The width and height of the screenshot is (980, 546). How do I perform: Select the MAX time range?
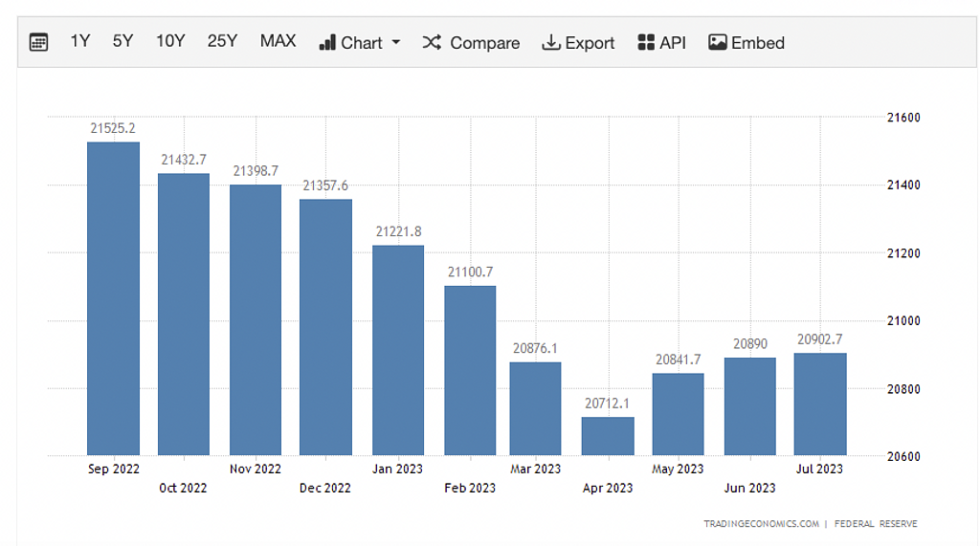pyautogui.click(x=278, y=41)
